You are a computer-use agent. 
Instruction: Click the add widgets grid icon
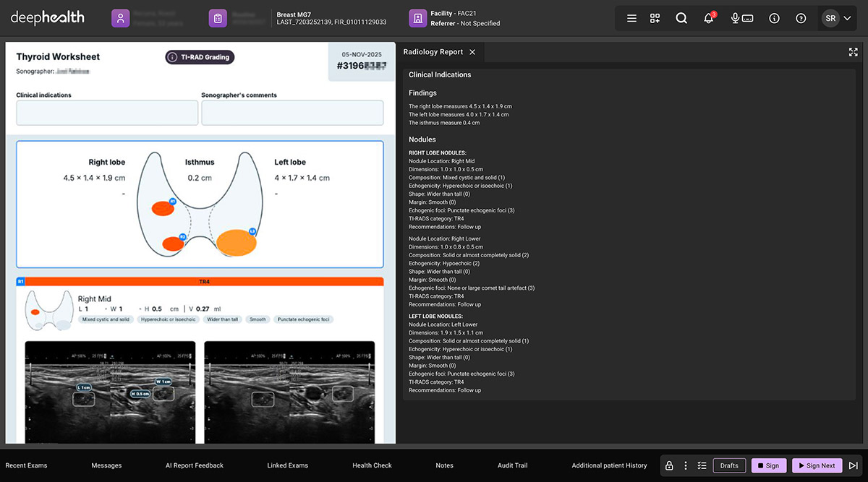(655, 18)
